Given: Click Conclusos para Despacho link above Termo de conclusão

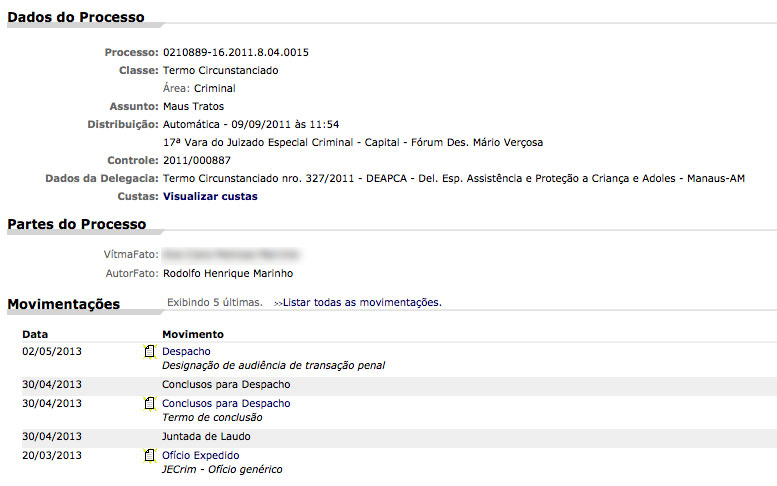Looking at the screenshot, I should [x=226, y=404].
